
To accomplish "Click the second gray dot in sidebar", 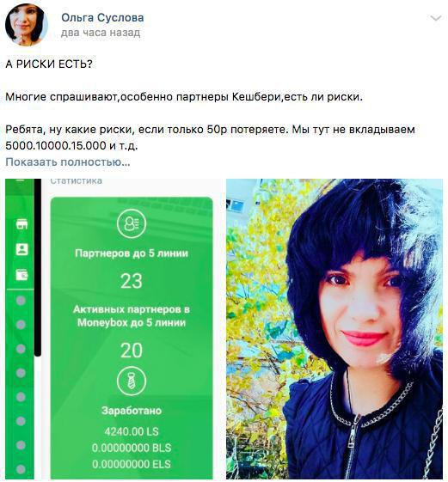I will pyautogui.click(x=21, y=325).
